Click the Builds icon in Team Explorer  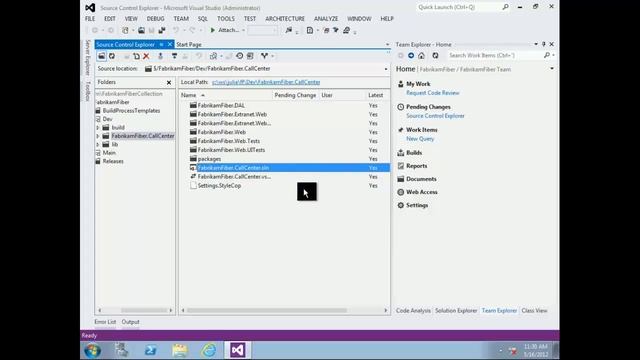pos(401,153)
